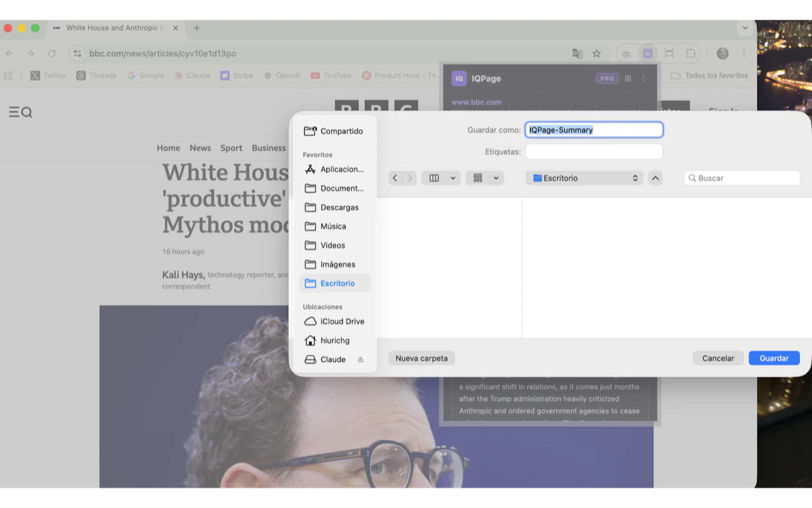This screenshot has width=812, height=508.
Task: Select column view icon in save dialog
Action: click(x=434, y=178)
